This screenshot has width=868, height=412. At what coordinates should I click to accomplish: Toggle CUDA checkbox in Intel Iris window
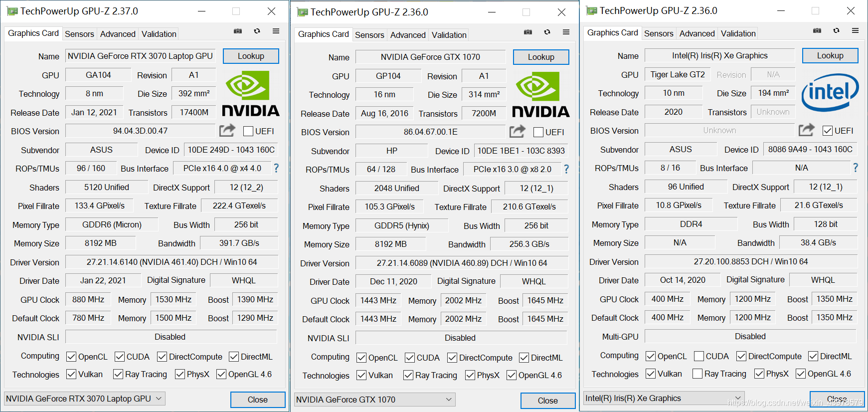coord(698,356)
